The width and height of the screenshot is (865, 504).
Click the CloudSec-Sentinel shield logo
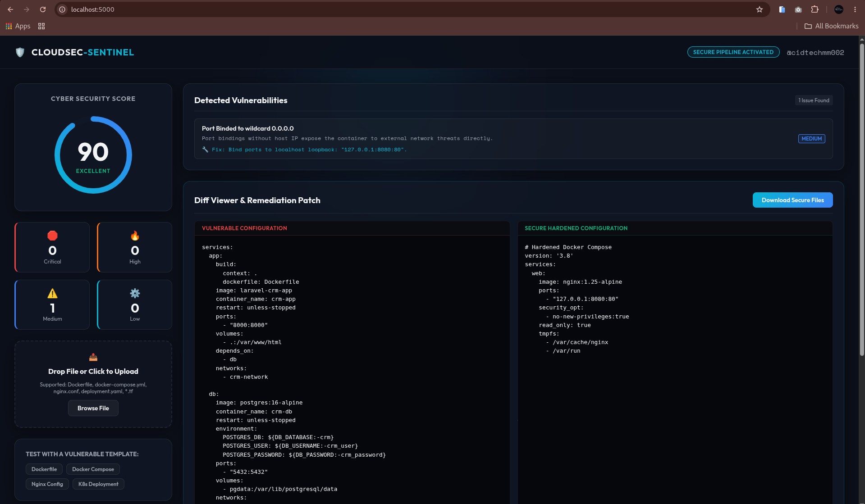20,52
